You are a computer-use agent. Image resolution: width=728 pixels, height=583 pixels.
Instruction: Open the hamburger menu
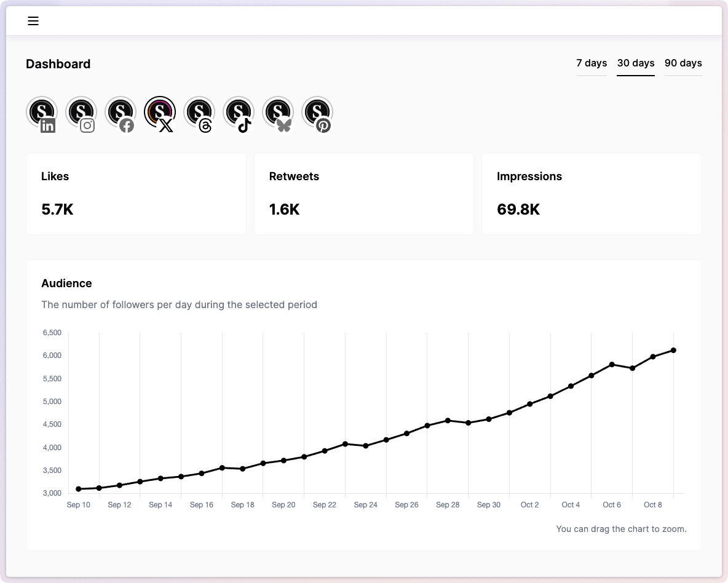coord(33,21)
